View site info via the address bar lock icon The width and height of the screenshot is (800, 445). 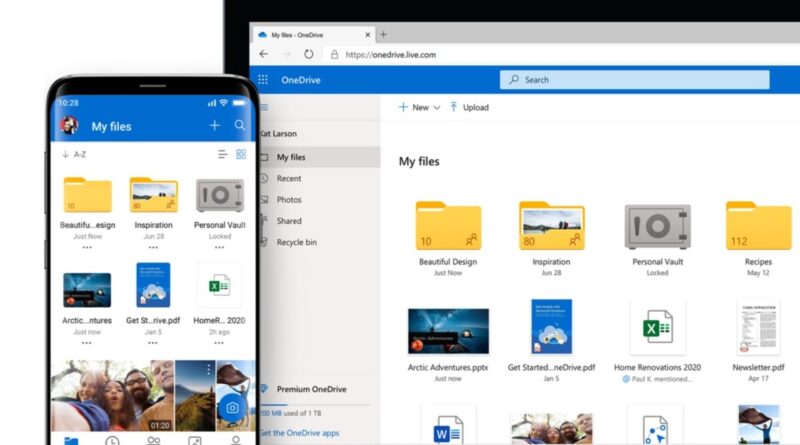click(334, 55)
